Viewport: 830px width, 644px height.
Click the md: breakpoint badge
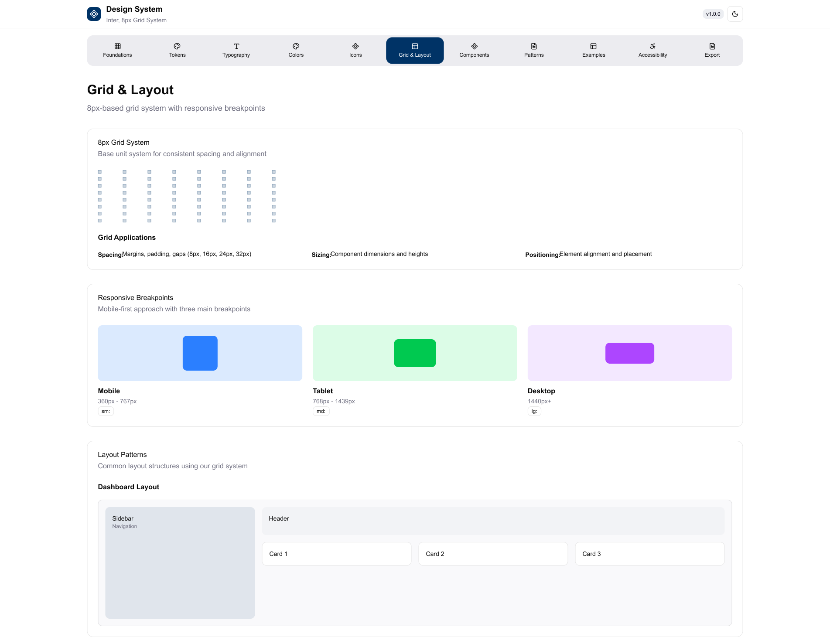pyautogui.click(x=321, y=411)
